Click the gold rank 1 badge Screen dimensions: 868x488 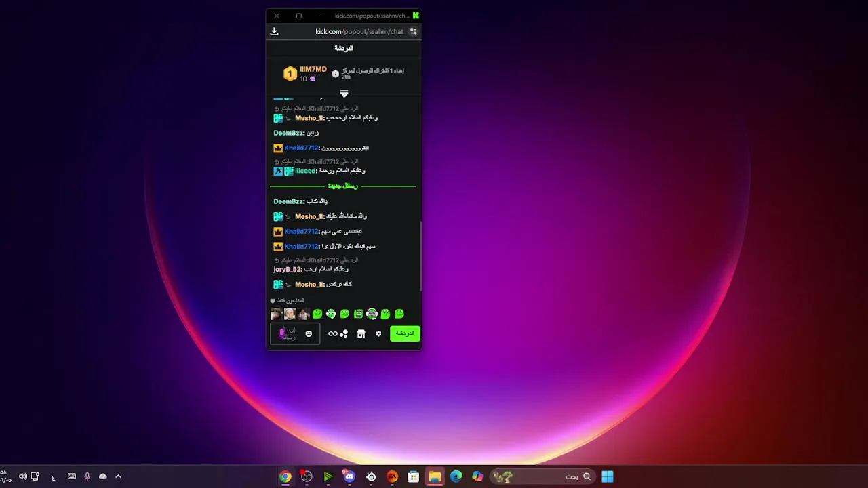click(290, 74)
